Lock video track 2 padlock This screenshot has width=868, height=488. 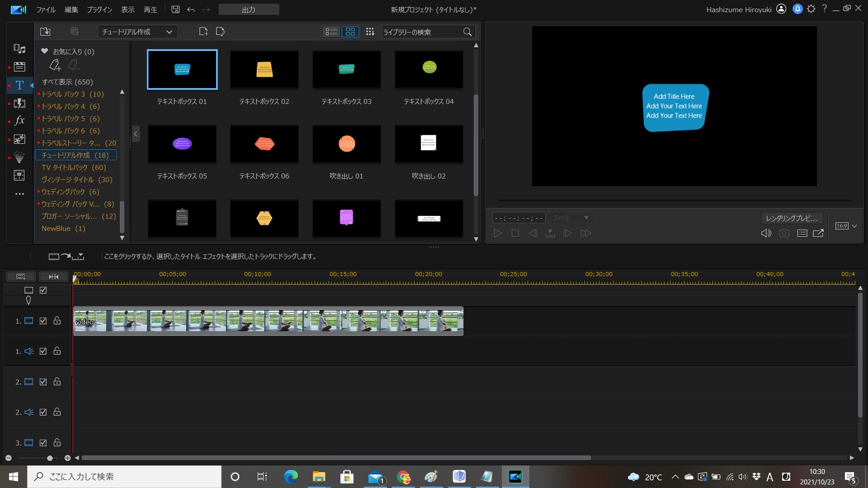point(57,382)
